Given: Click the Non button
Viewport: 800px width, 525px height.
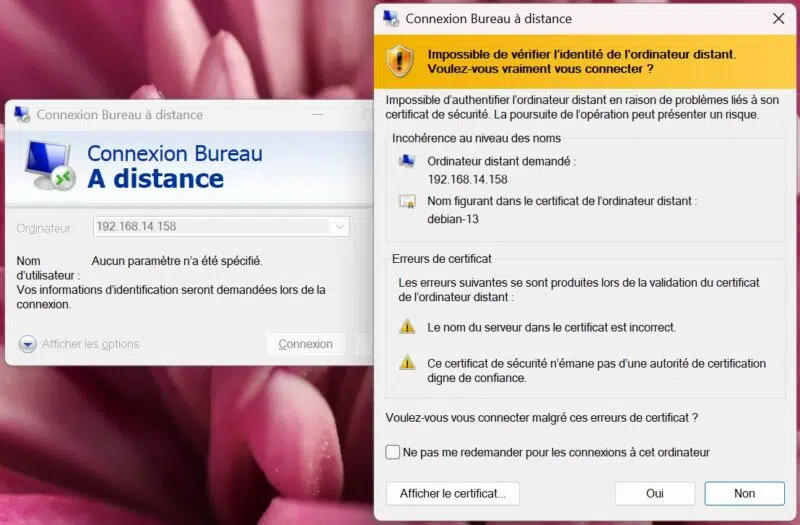Looking at the screenshot, I should (744, 493).
